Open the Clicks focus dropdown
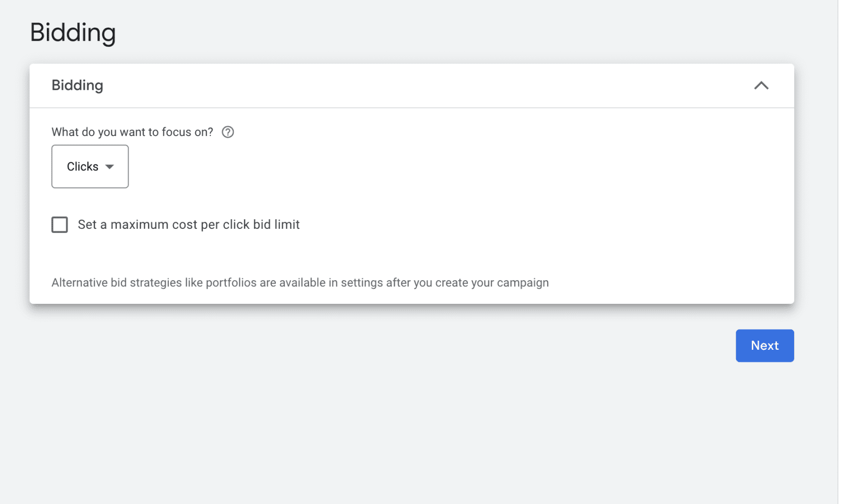842x504 pixels. tap(90, 166)
